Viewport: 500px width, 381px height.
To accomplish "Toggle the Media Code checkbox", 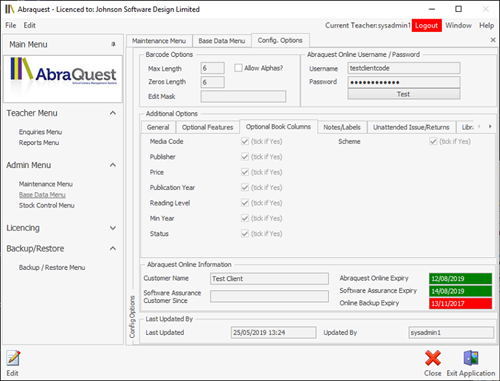I will (245, 141).
